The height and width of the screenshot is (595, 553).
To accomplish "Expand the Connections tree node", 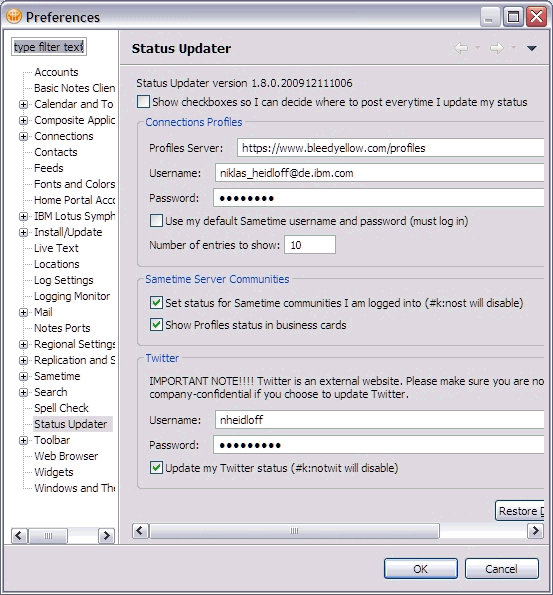I will point(24,136).
